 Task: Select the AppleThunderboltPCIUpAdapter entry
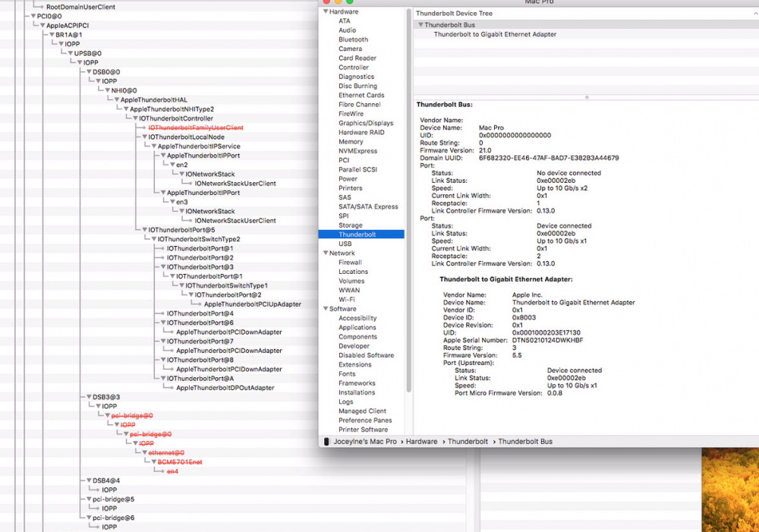[252, 304]
